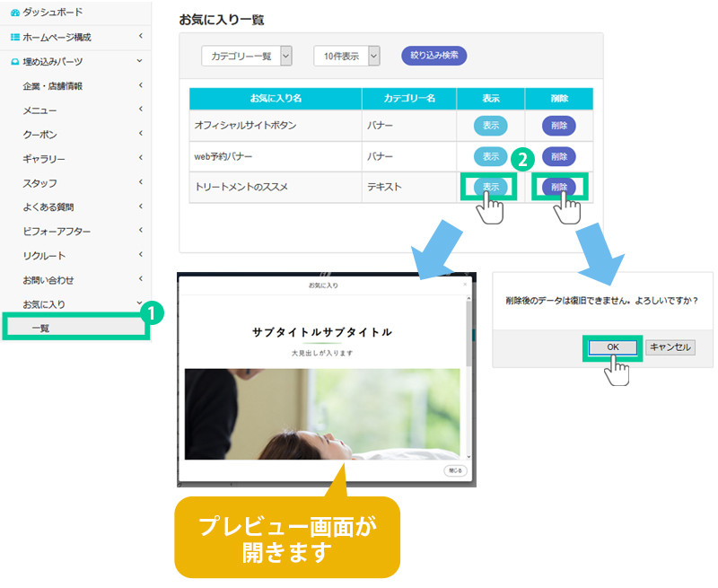Delete the web予約バナー favorite
Image resolution: width=718 pixels, height=588 pixels.
click(x=558, y=156)
